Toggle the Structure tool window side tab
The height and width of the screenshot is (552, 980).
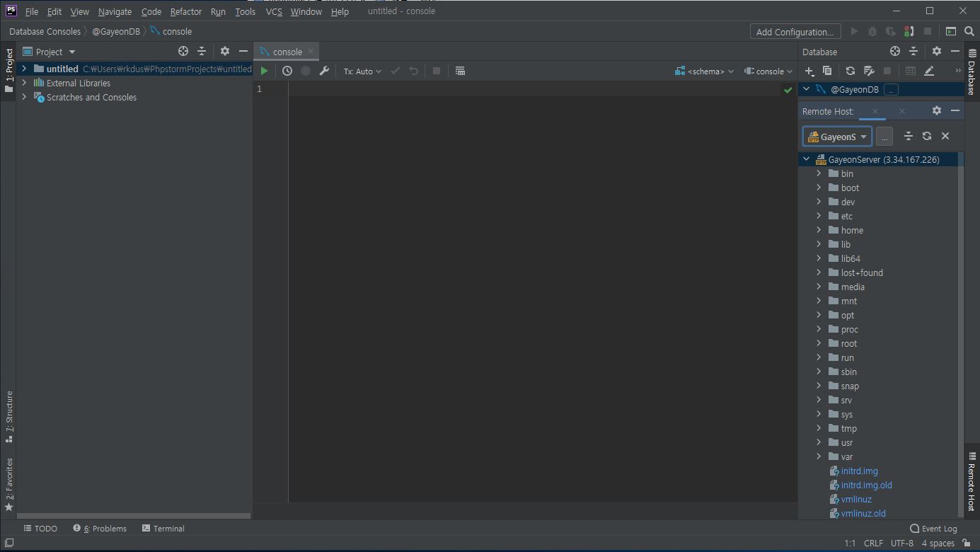tap(8, 416)
